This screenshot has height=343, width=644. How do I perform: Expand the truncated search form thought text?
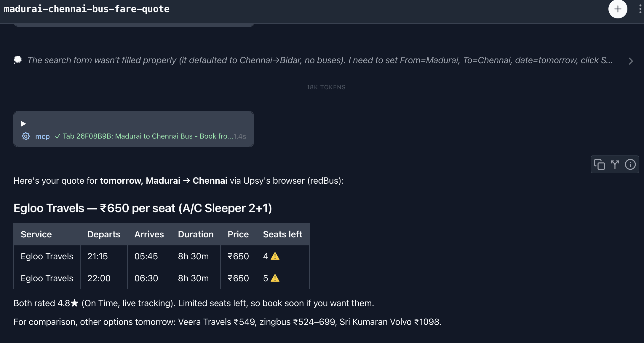coord(320,60)
